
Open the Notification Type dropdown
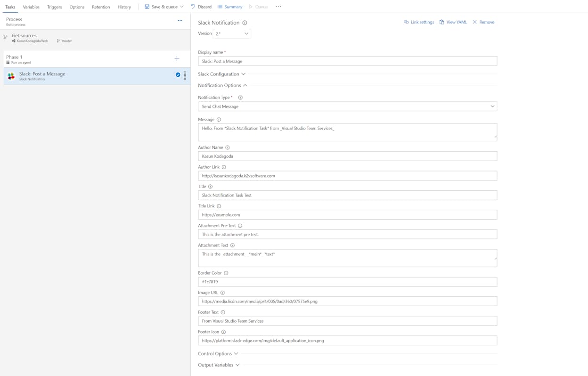(347, 106)
